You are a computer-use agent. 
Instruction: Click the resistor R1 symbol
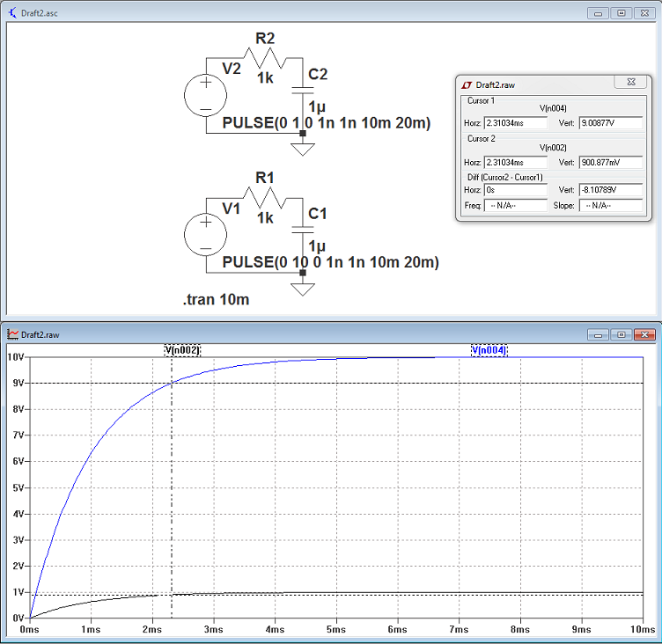coord(265,198)
